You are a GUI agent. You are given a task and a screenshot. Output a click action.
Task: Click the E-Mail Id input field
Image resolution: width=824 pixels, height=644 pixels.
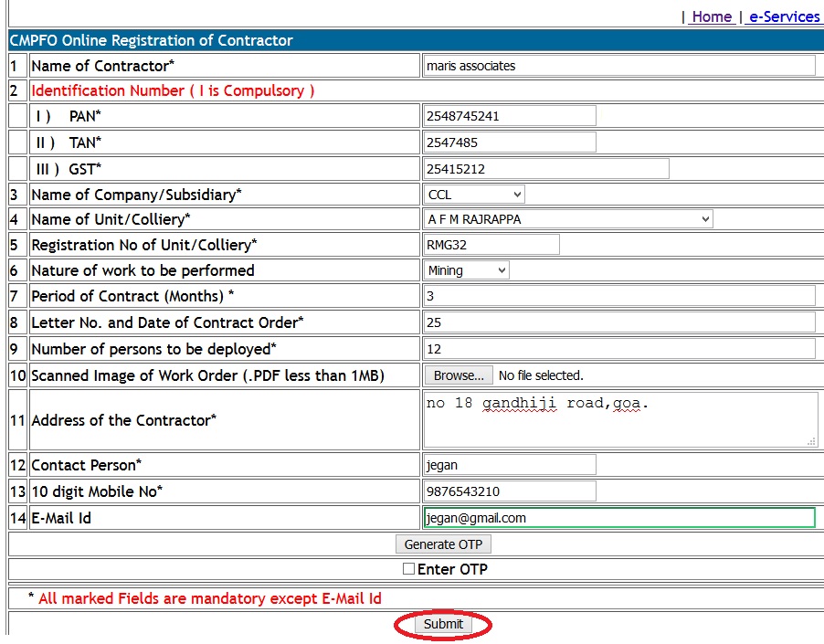[618, 518]
